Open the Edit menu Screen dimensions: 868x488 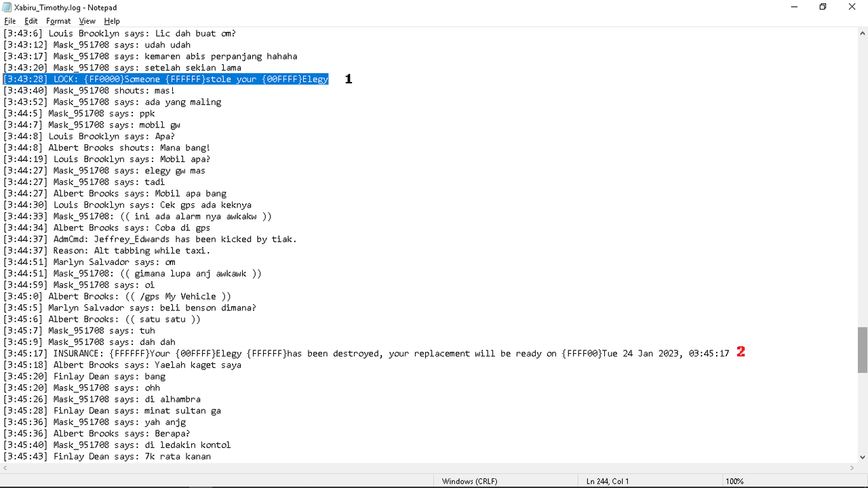click(x=31, y=21)
